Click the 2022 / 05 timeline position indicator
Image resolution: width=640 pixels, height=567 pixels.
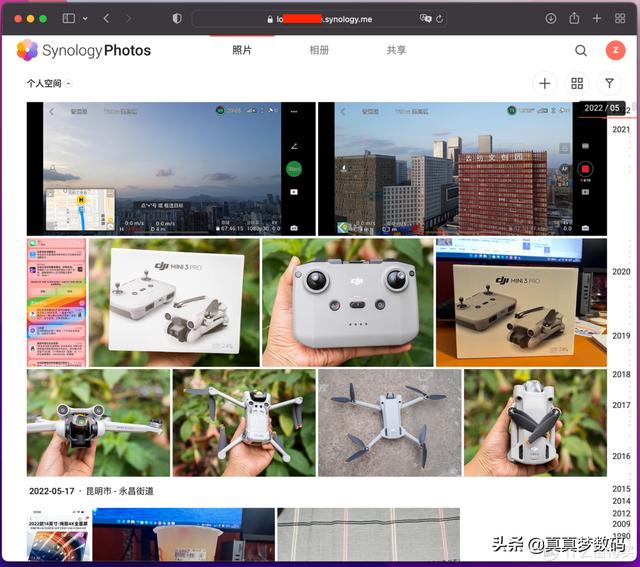coord(602,108)
